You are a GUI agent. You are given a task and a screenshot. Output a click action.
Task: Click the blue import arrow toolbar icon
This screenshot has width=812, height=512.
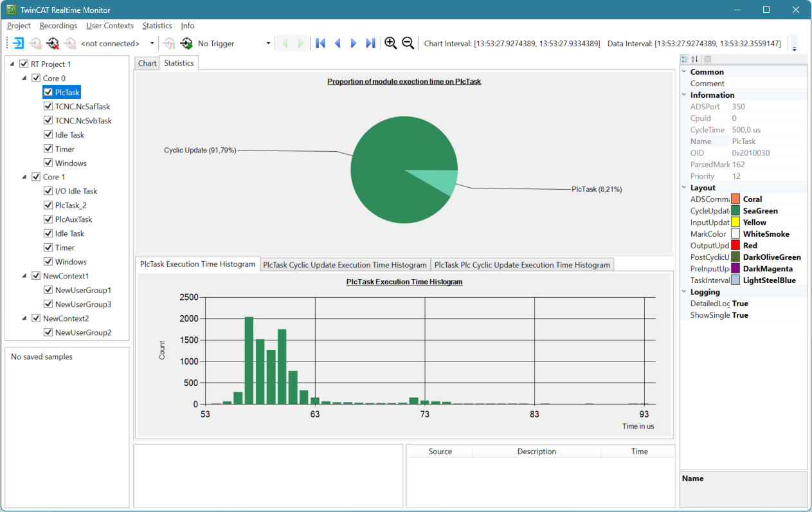(x=19, y=43)
